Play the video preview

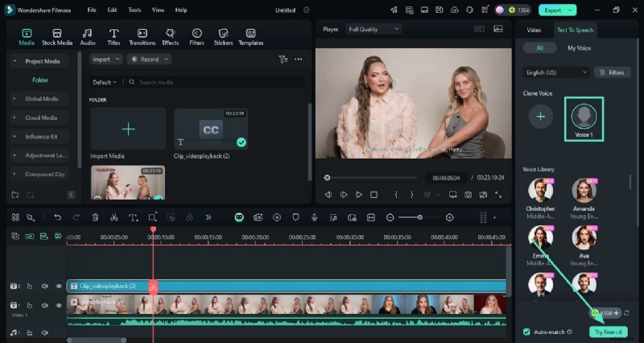(x=359, y=195)
